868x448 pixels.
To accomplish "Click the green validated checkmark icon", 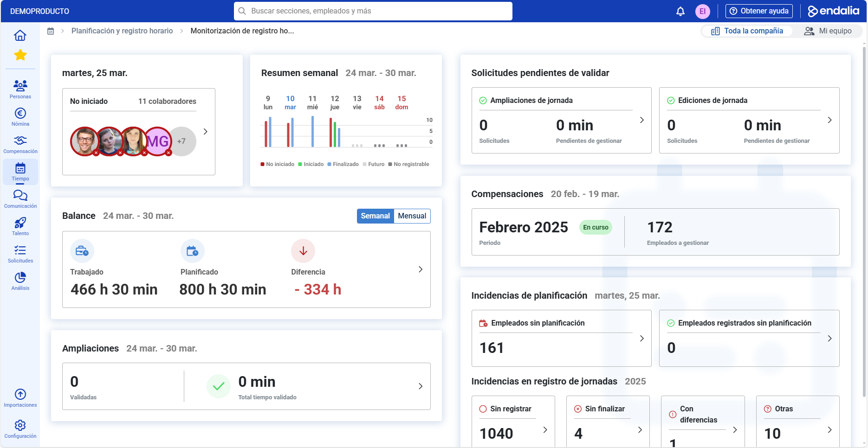I will [x=219, y=386].
